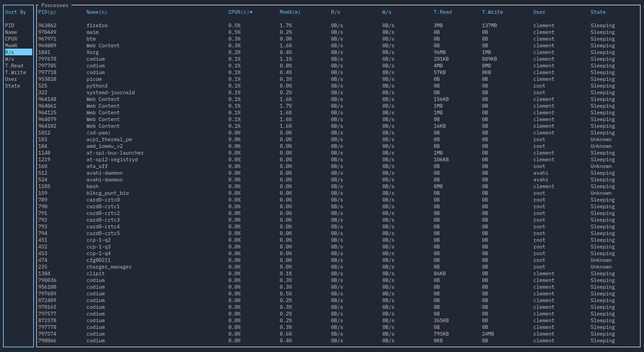Select Name in the Sort By panel
This screenshot has width=644, height=352.
[11, 32]
